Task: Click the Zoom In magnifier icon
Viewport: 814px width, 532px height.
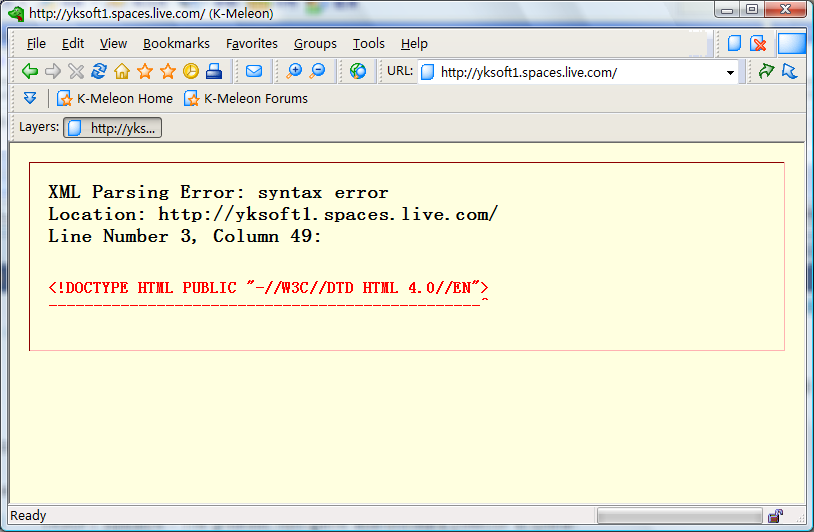Action: point(294,71)
